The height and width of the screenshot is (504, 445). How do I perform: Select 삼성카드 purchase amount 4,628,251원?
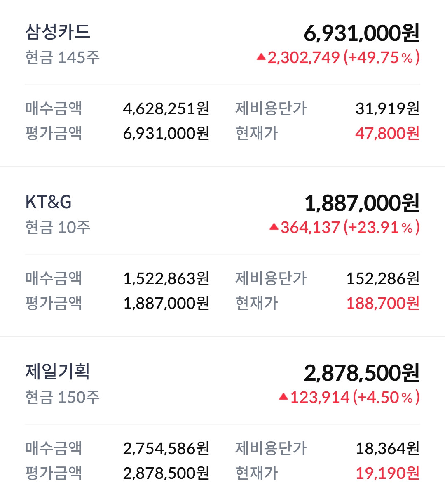point(166,108)
